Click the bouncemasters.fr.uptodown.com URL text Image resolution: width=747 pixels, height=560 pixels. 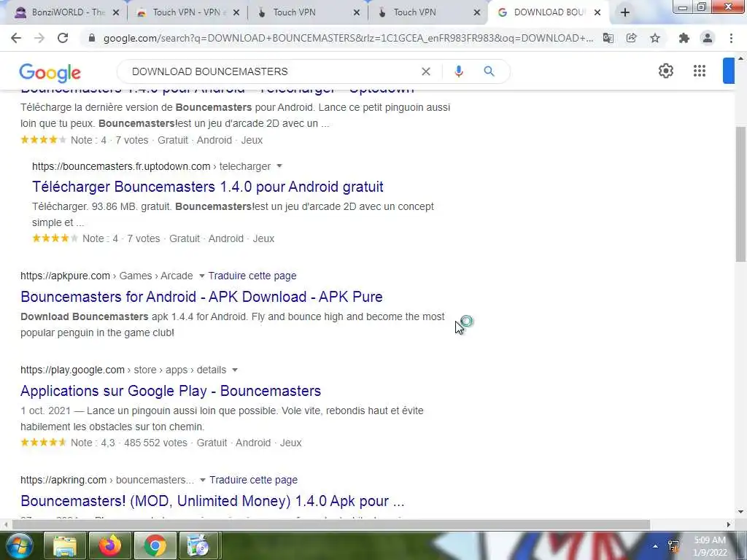coord(121,166)
